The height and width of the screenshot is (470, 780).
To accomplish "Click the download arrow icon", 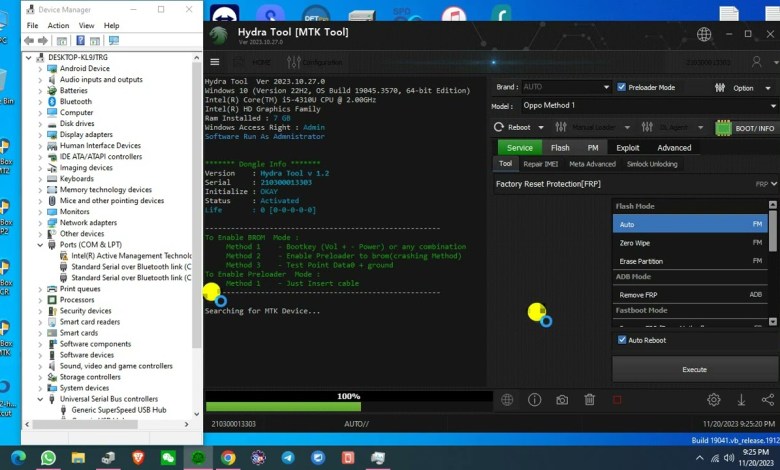I will [x=741, y=400].
